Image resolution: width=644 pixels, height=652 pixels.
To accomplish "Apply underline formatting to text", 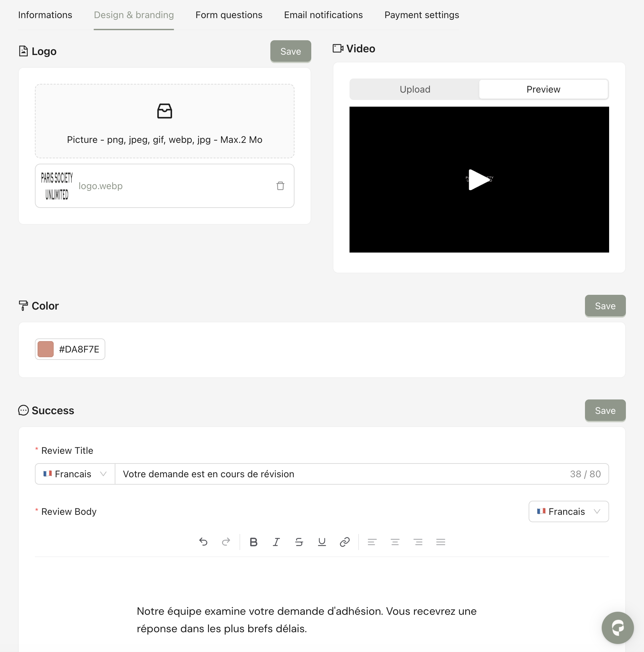I will tap(322, 542).
